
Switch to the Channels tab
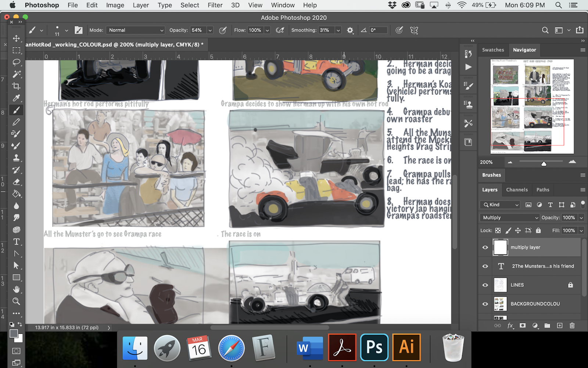click(517, 190)
